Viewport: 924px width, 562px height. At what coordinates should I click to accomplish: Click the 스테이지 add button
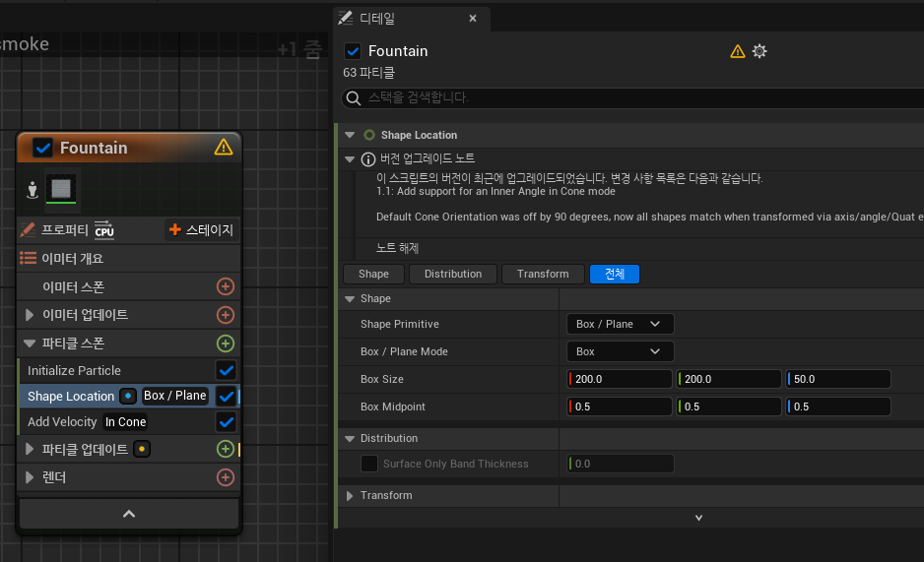point(202,229)
